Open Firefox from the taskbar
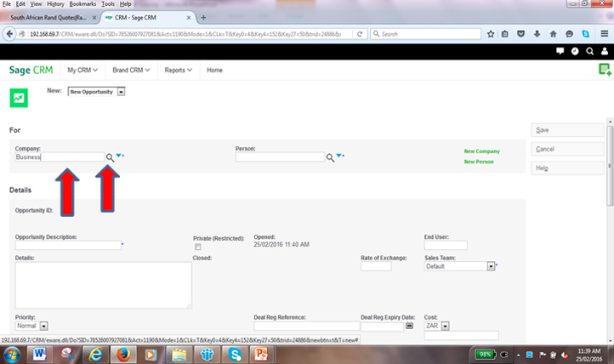The width and height of the screenshot is (614, 364). pos(123,355)
